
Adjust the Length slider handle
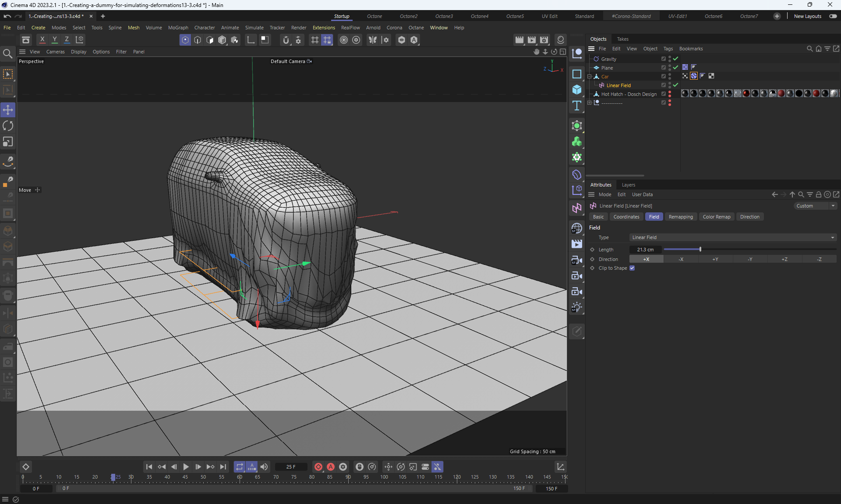pos(700,249)
